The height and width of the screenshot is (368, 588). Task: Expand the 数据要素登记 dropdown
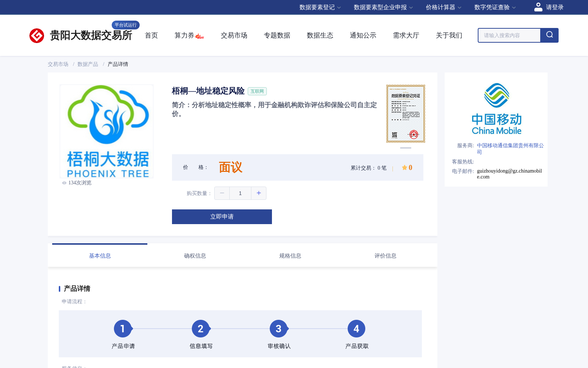320,7
